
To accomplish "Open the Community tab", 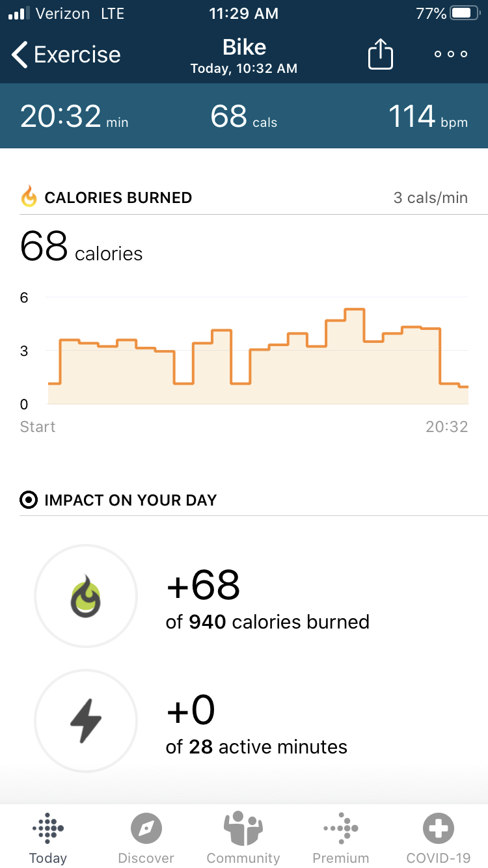I will pos(243,838).
